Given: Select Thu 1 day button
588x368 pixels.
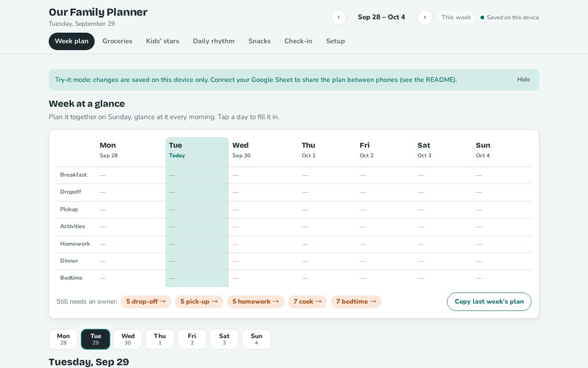Looking at the screenshot, I should click(160, 339).
